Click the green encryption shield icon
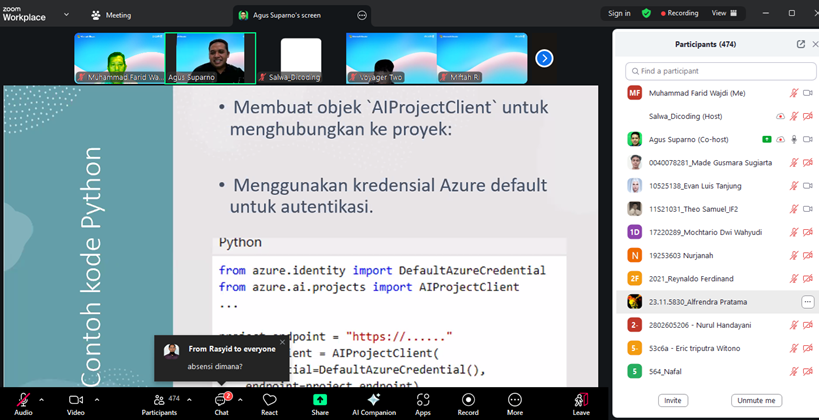Screen dimensions: 819x420 click(647, 14)
